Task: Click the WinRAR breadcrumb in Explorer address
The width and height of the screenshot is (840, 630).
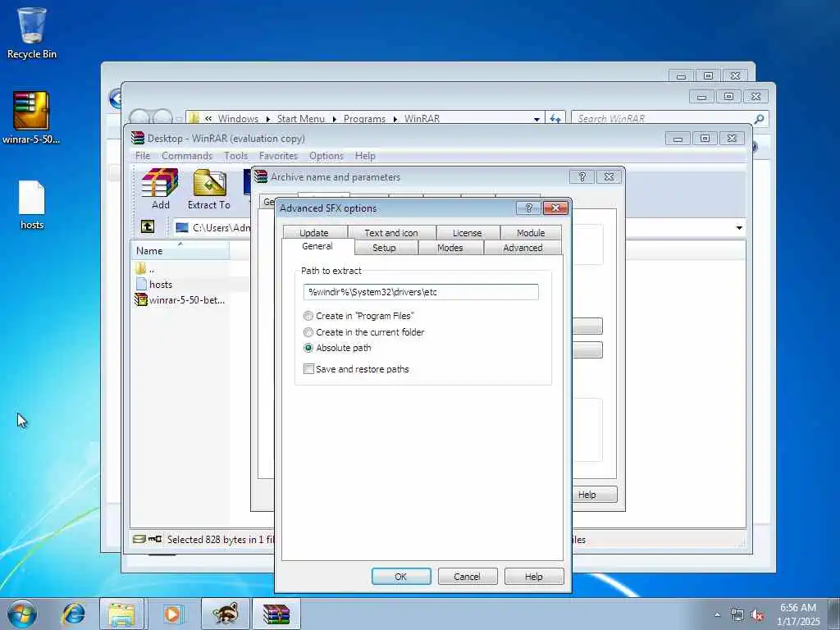Action: [422, 119]
